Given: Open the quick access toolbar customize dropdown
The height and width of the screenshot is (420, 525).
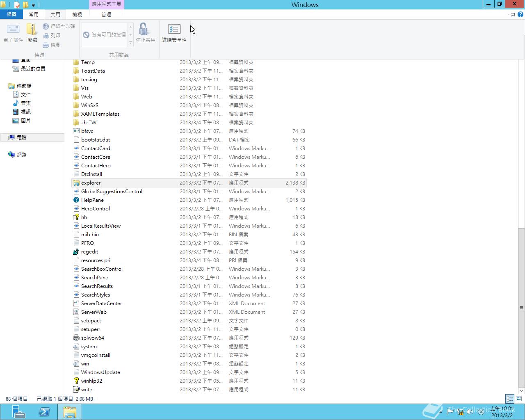Looking at the screenshot, I should coord(34,5).
